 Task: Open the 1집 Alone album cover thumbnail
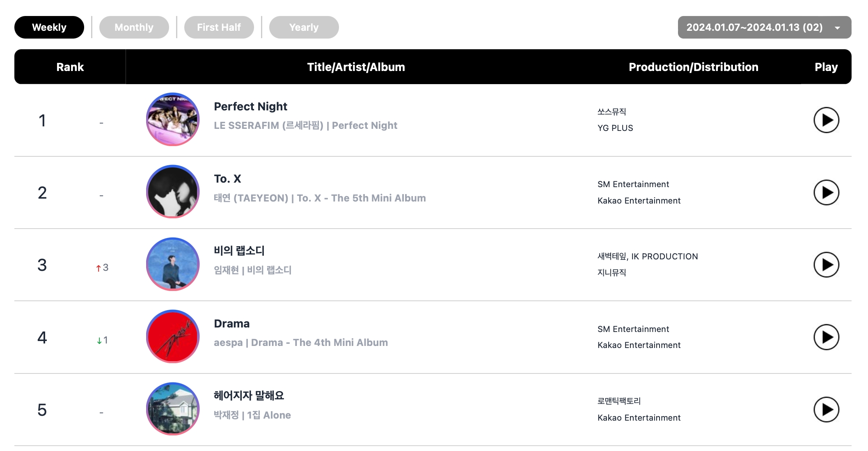pos(173,409)
